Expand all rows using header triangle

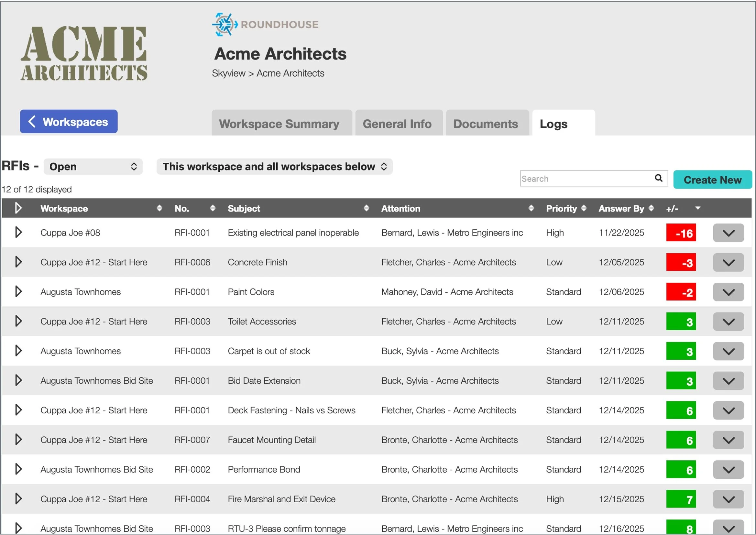pyautogui.click(x=18, y=208)
